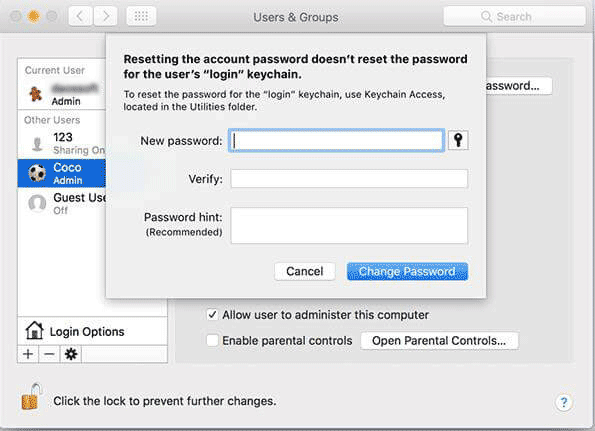Remove selected user with minus button
This screenshot has width=595, height=431.
(49, 354)
